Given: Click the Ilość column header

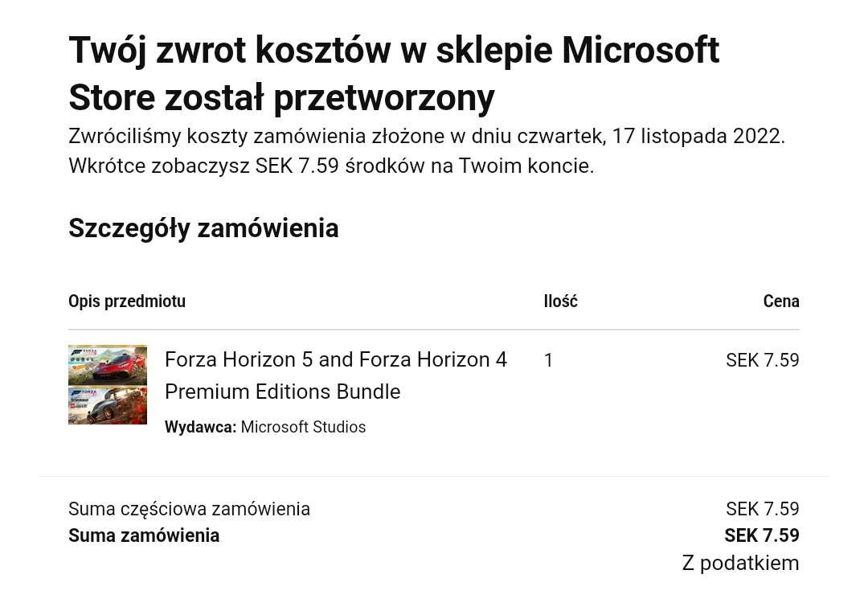Looking at the screenshot, I should pyautogui.click(x=560, y=301).
